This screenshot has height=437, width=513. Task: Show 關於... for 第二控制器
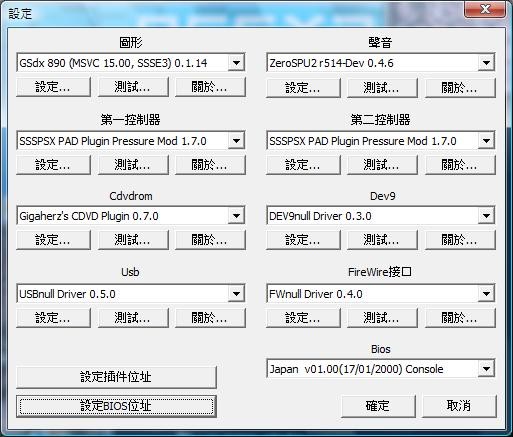tap(460, 165)
